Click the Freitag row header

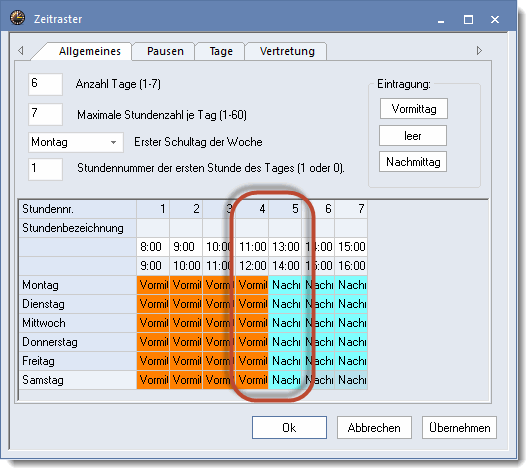pos(78,361)
